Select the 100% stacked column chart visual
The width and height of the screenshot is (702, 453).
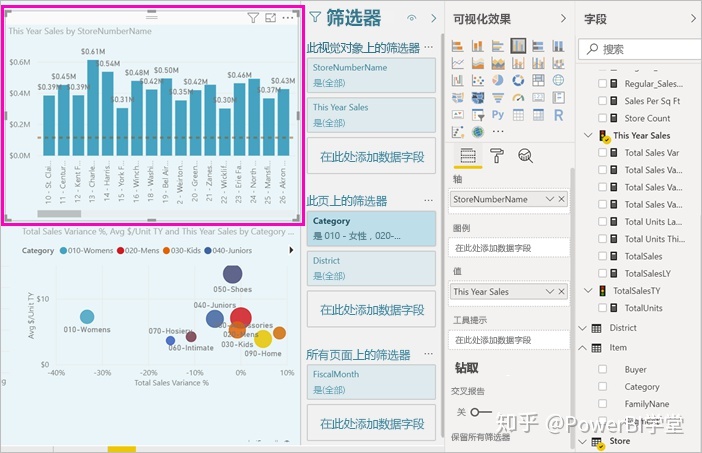(x=558, y=46)
